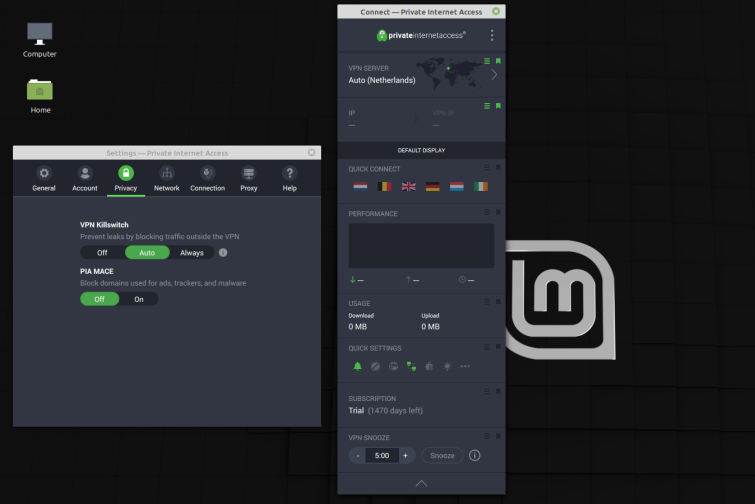Viewport: 755px width, 504px height.
Task: Close the Connect window
Action: click(496, 11)
